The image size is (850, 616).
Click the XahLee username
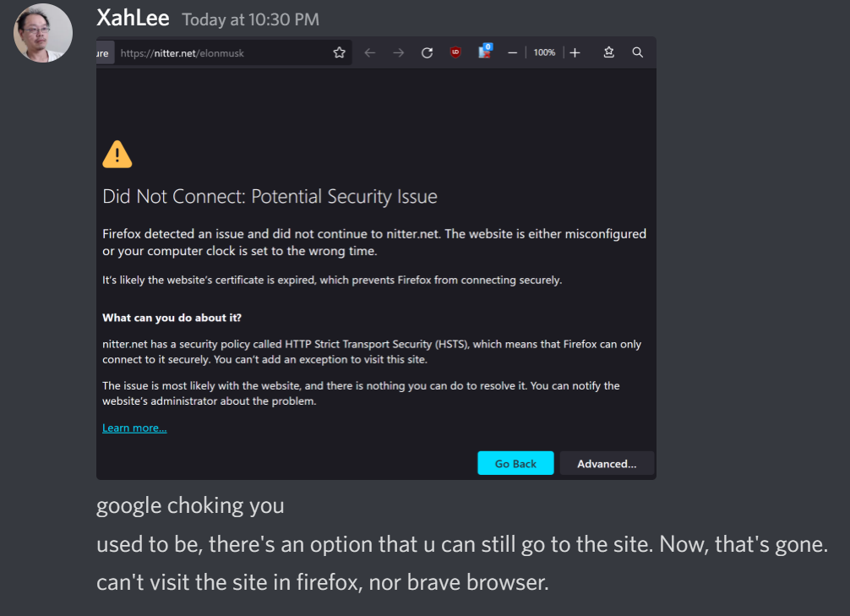pyautogui.click(x=133, y=18)
